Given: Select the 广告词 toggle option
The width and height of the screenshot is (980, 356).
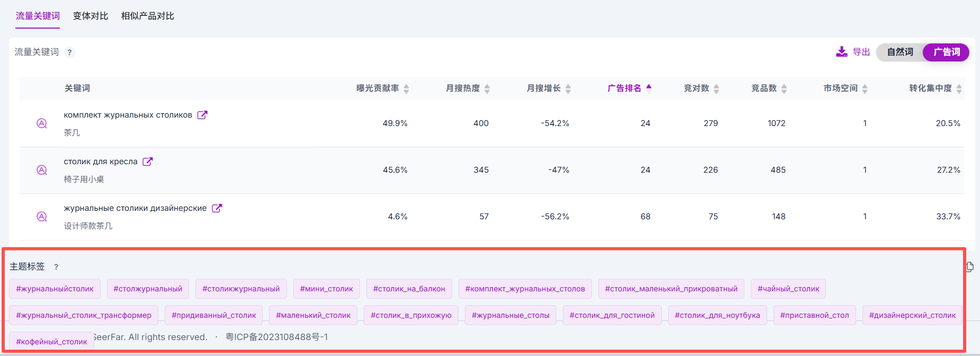Looking at the screenshot, I should pyautogui.click(x=946, y=52).
